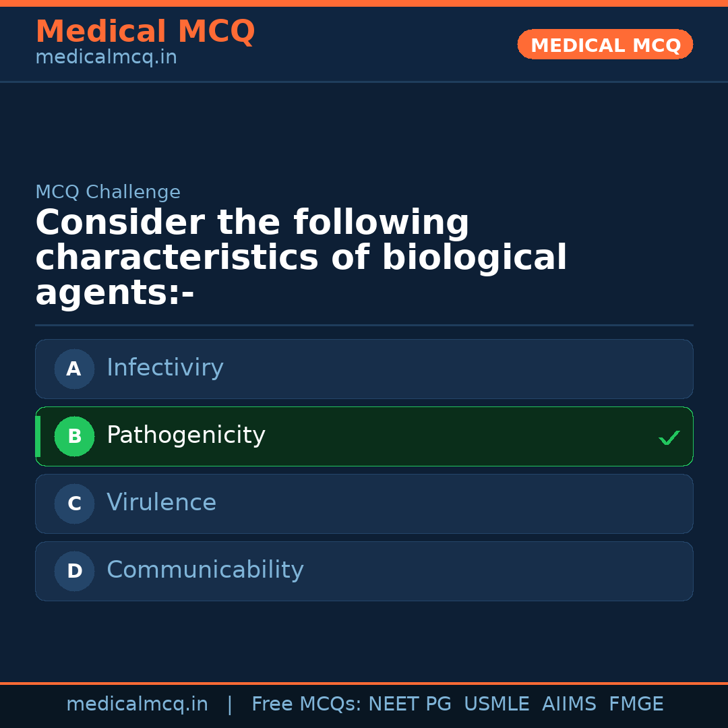
Task: Click the green checkmark on Pathogenicity
Action: pos(669,437)
